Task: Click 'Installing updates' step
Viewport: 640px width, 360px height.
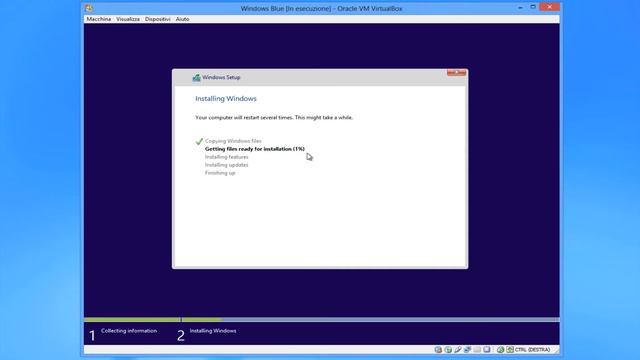Action: [227, 165]
